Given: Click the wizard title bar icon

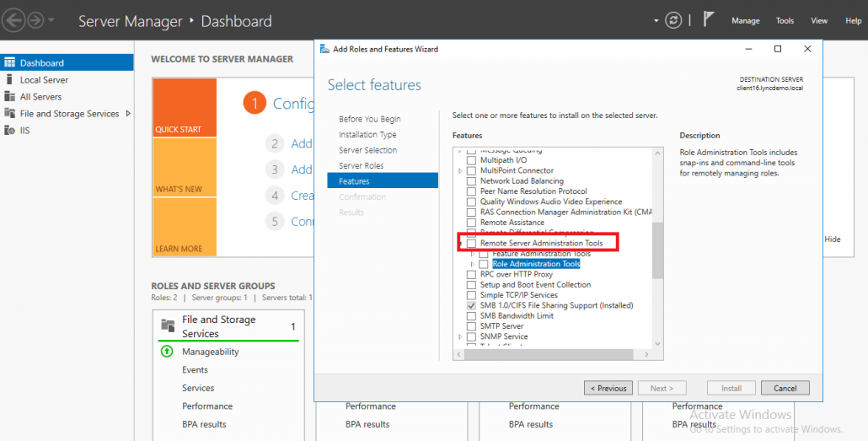Looking at the screenshot, I should [x=325, y=49].
